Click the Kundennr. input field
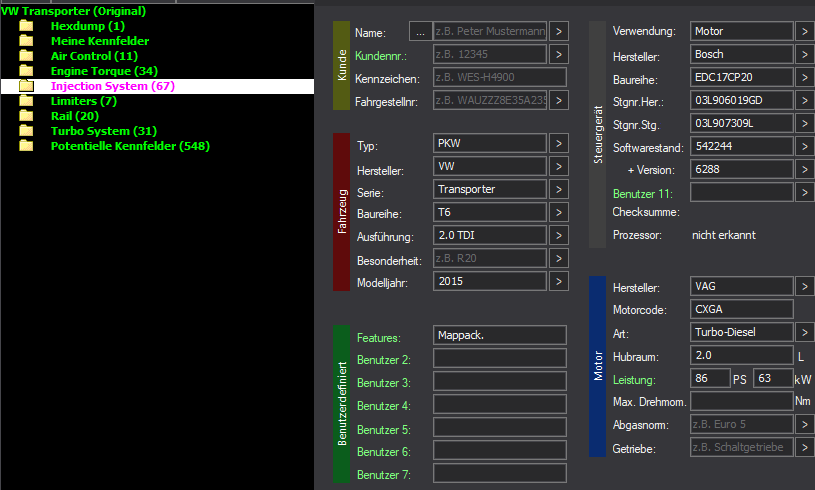The height and width of the screenshot is (490, 815). [490, 54]
